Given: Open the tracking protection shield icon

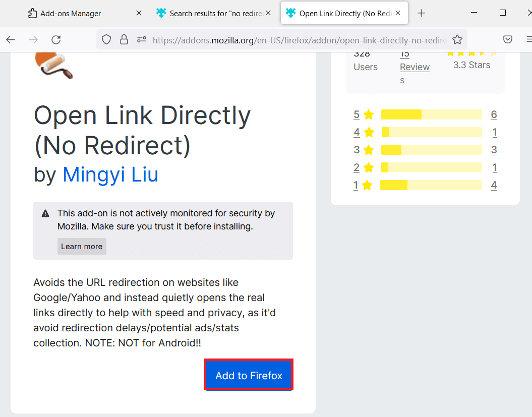Looking at the screenshot, I should click(106, 40).
